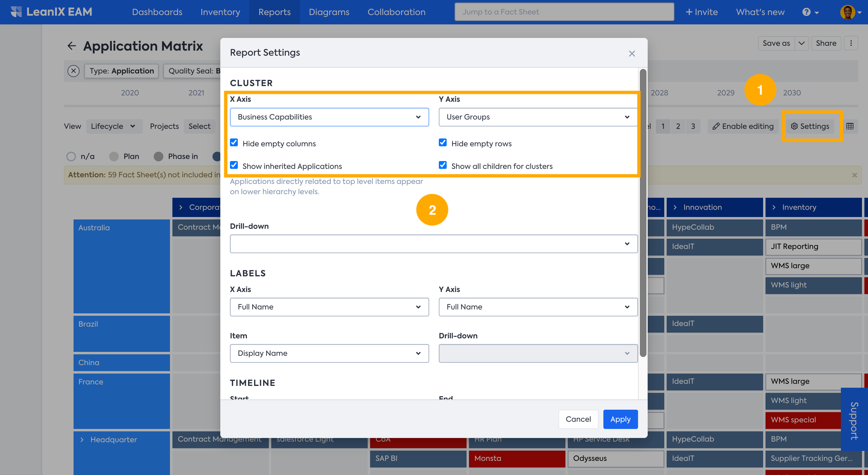Click the back arrow beside Application Matrix
The image size is (868, 475).
pos(71,46)
